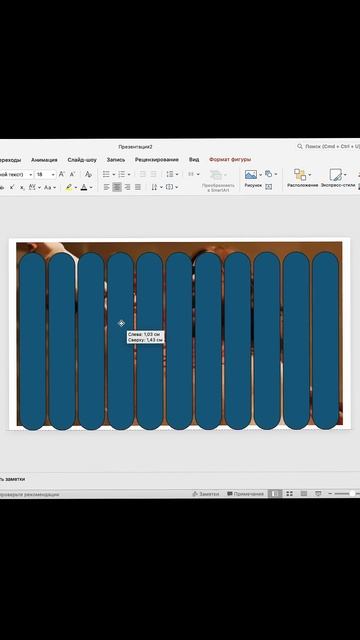Open the text columns menu
Image resolution: width=360 pixels, height=640 pixels.
(x=193, y=174)
